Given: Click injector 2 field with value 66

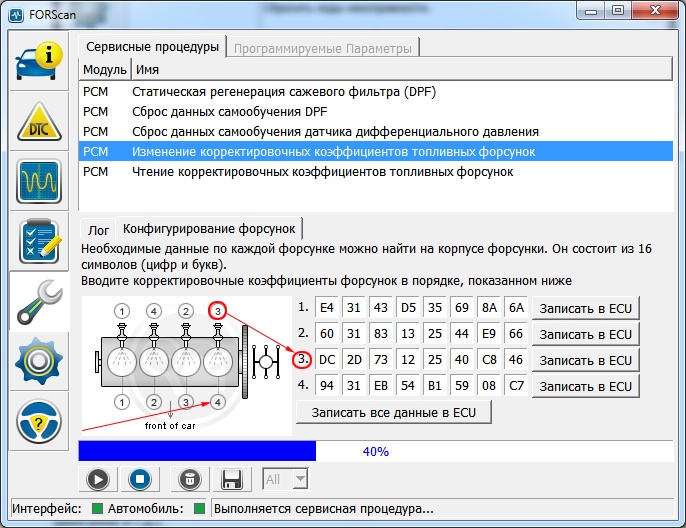Looking at the screenshot, I should [x=516, y=333].
